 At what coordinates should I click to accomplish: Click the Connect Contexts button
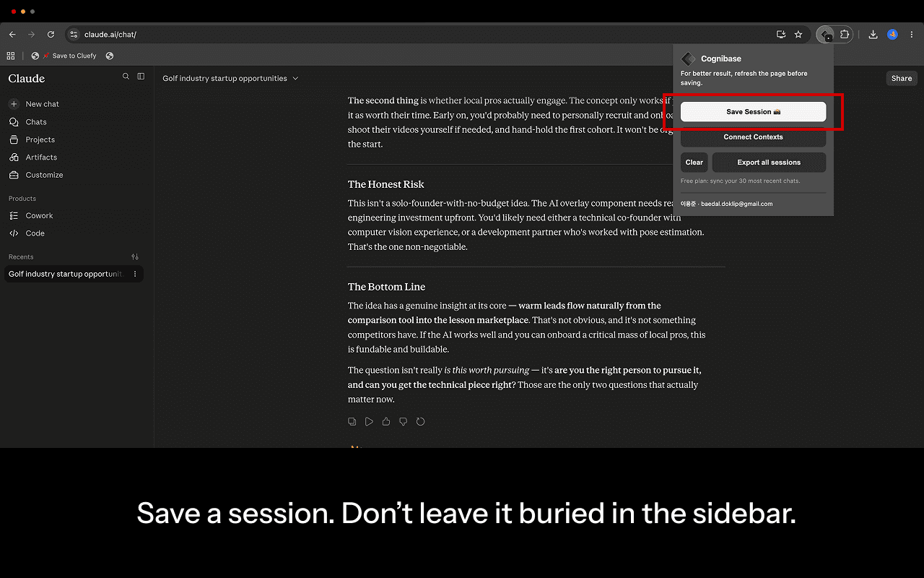pyautogui.click(x=753, y=137)
